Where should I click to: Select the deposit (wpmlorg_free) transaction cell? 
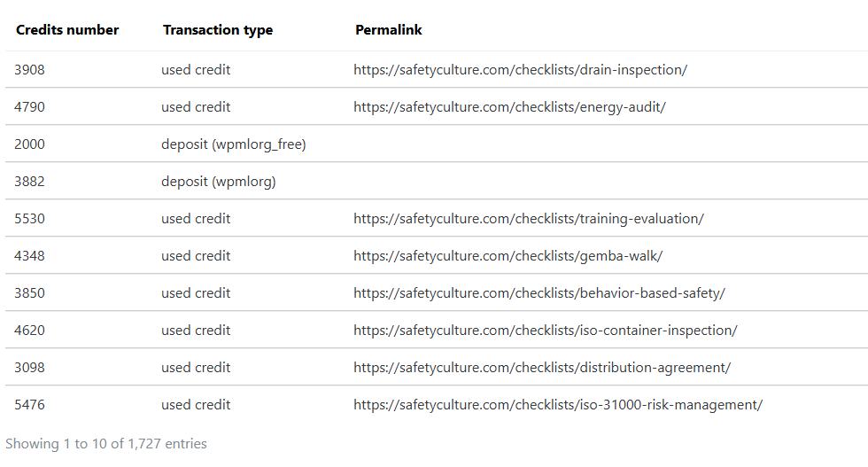coord(234,144)
